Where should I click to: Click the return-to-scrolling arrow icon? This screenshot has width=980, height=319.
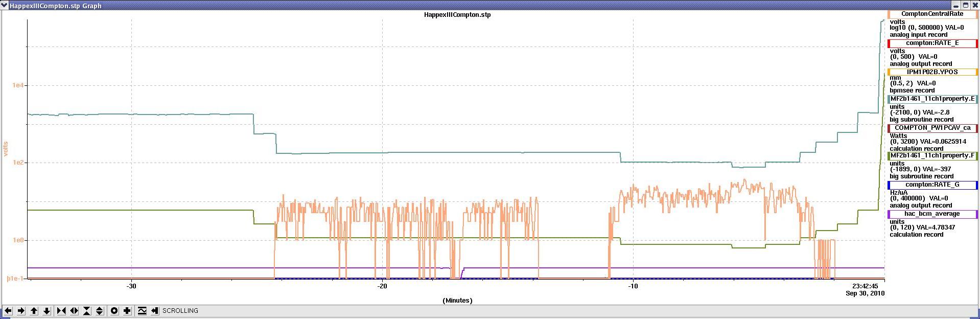point(155,311)
